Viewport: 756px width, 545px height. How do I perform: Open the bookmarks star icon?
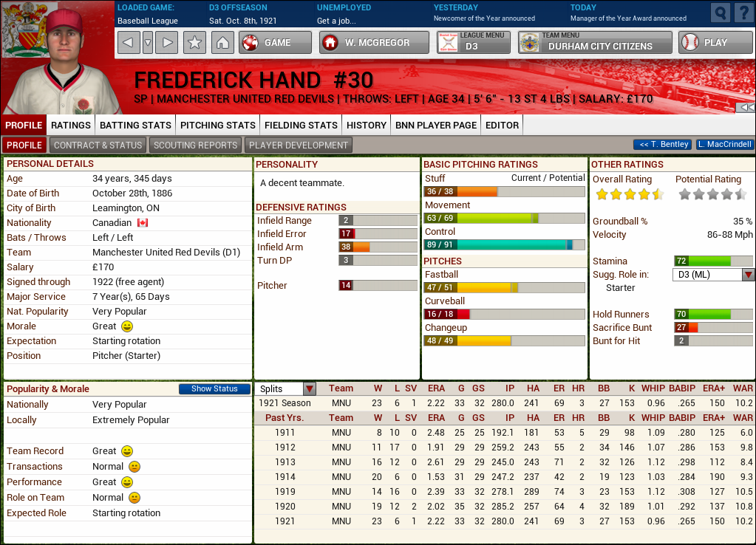click(194, 42)
